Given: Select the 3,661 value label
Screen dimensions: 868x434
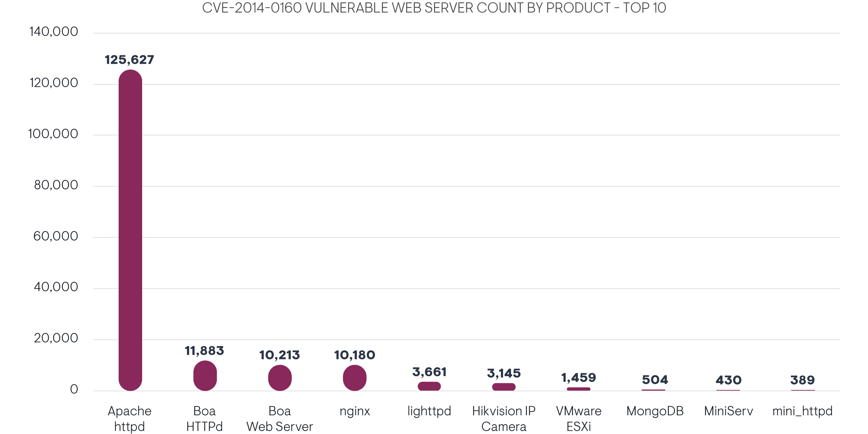Looking at the screenshot, I should 429,372.
